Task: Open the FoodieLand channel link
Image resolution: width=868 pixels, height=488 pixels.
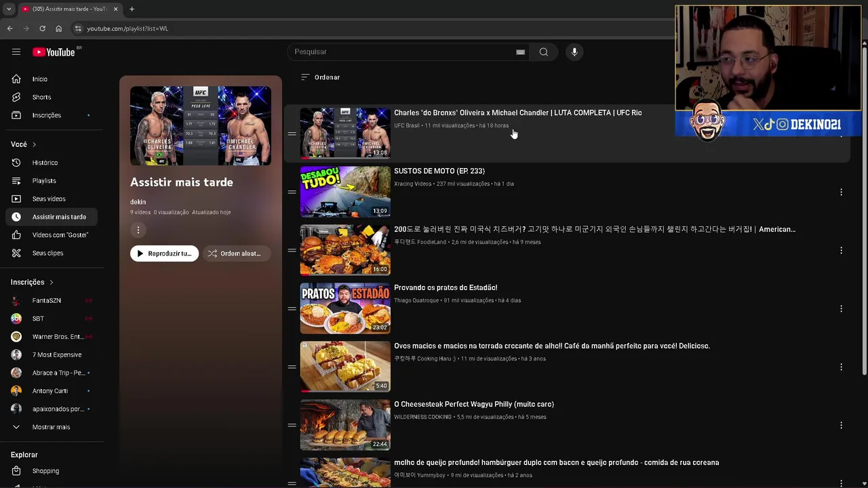Action: (420, 242)
